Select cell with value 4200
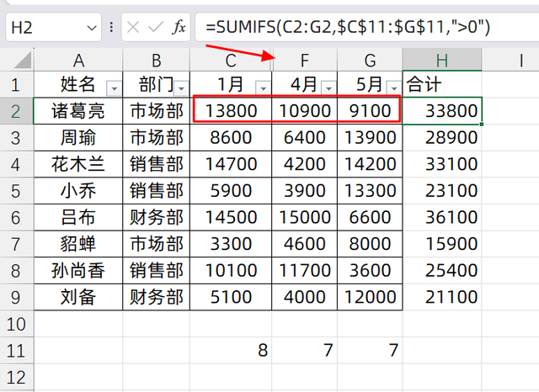This screenshot has height=392, width=539. (305, 164)
